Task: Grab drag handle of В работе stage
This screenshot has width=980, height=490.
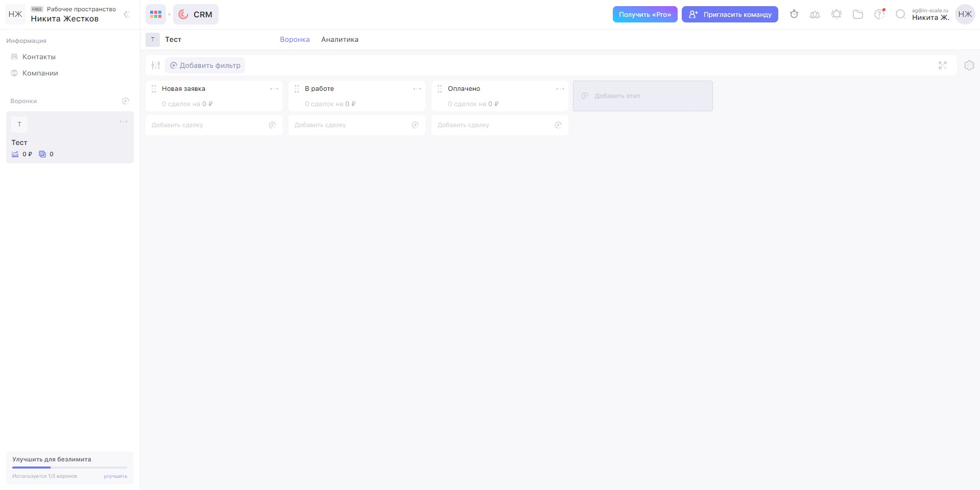Action: click(x=297, y=89)
